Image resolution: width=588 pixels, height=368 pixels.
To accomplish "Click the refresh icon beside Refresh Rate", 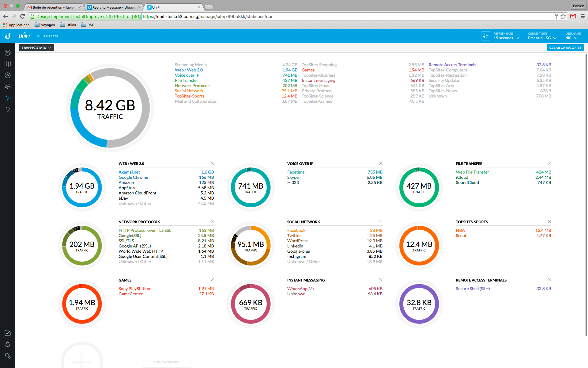I will [x=485, y=36].
